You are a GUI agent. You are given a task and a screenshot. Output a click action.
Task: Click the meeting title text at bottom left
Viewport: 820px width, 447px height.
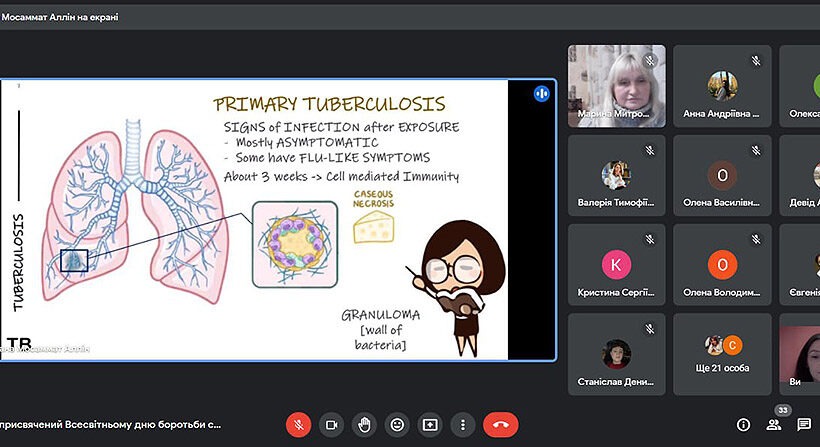point(110,425)
